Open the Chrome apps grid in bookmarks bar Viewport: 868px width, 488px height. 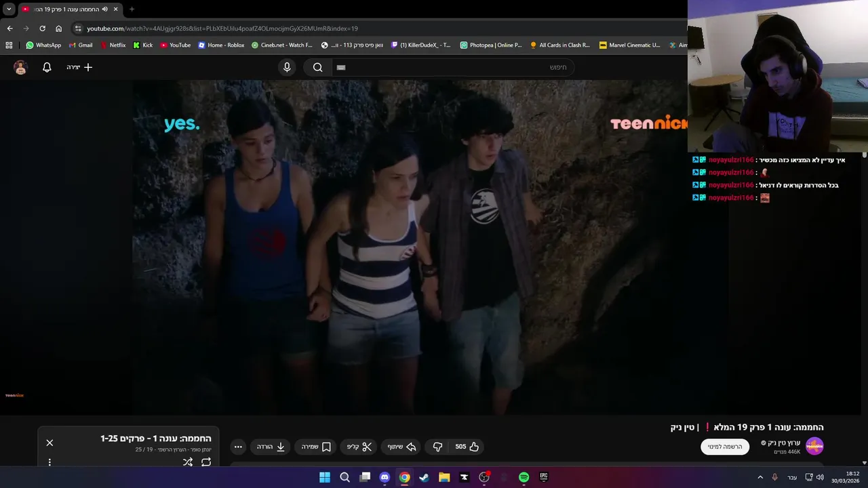(x=9, y=45)
